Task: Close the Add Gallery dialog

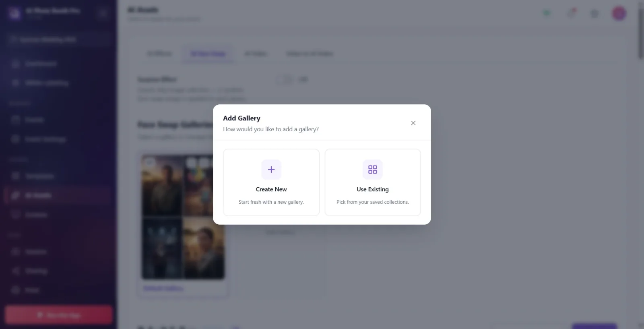Action: tap(413, 123)
